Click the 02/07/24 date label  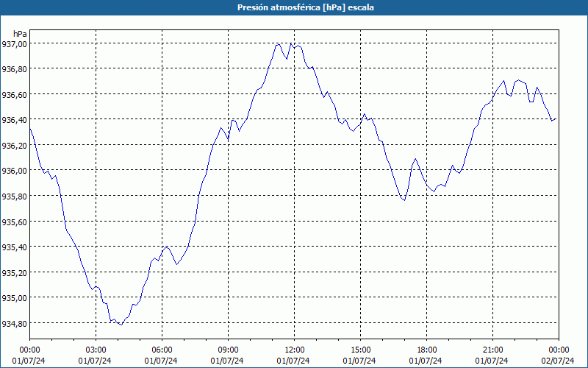pos(558,361)
